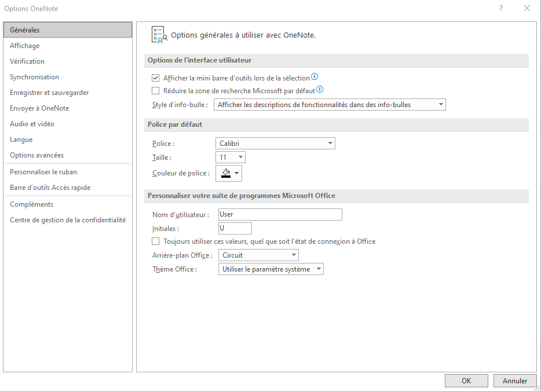Click the Initiales text field
This screenshot has height=392, width=541.
[x=235, y=228]
